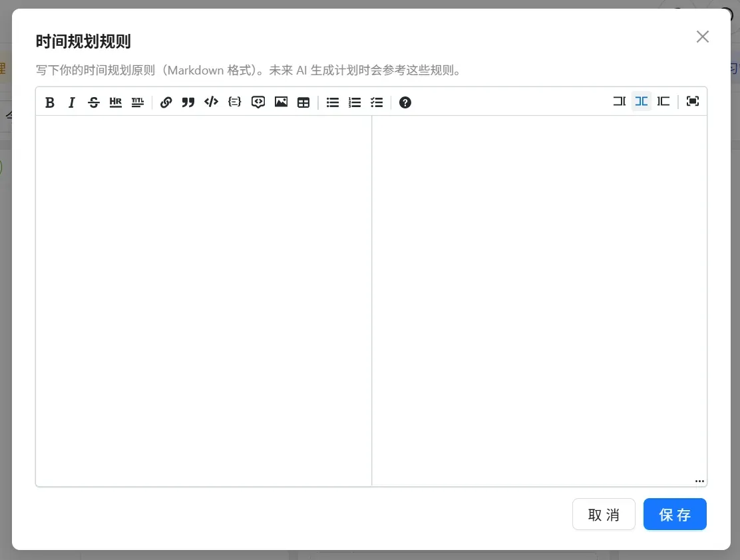The image size is (740, 560).
Task: Toggle fullscreen mode for the editor
Action: pos(692,102)
